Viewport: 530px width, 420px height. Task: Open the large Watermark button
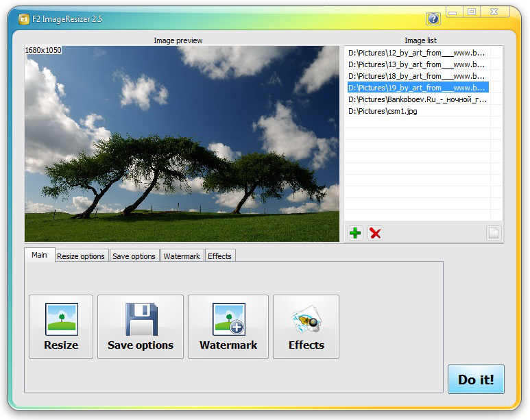coord(228,327)
